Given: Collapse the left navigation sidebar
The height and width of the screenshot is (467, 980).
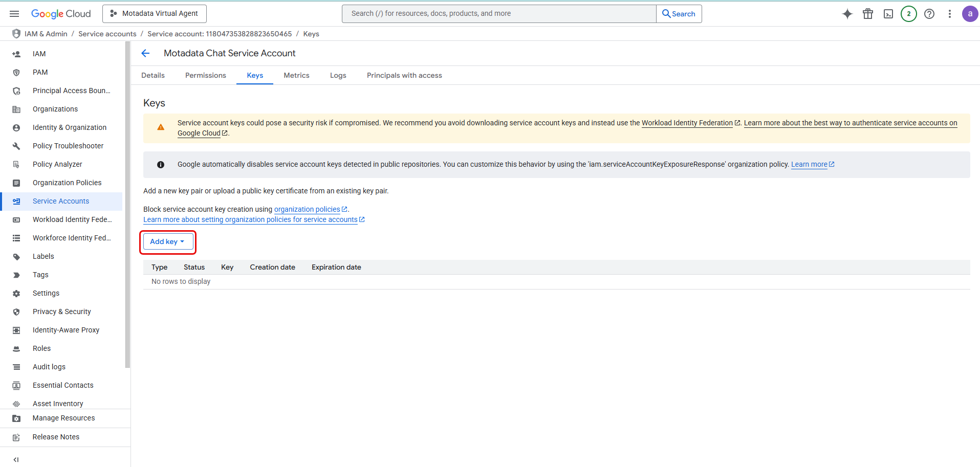Looking at the screenshot, I should [x=16, y=459].
